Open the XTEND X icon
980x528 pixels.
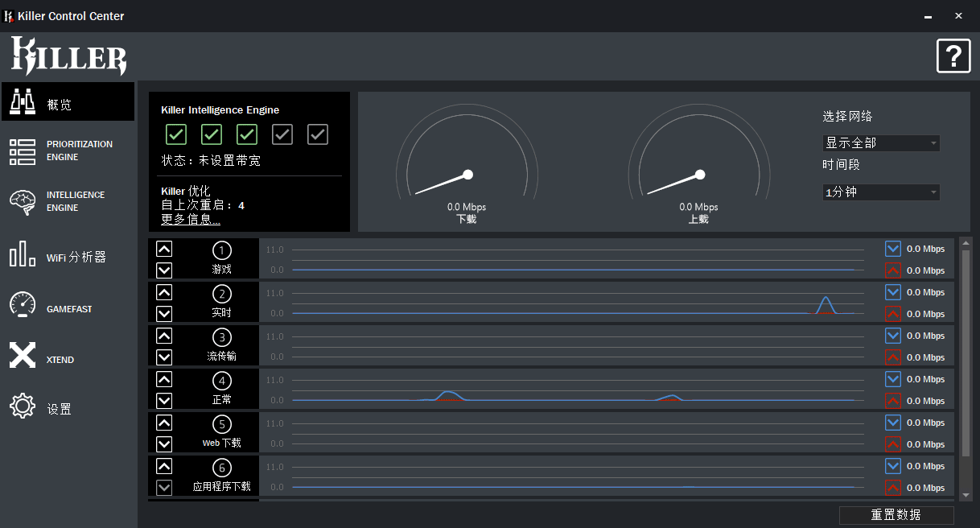23,355
